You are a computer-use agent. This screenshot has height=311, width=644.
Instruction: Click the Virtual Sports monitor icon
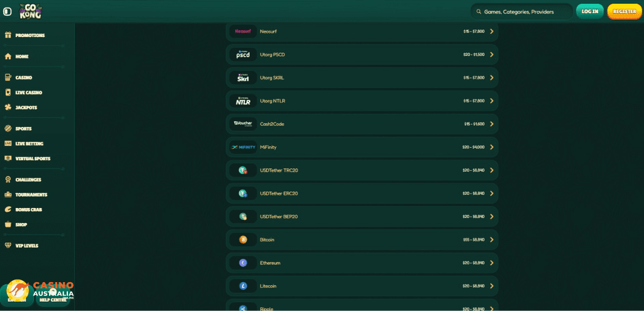point(8,158)
